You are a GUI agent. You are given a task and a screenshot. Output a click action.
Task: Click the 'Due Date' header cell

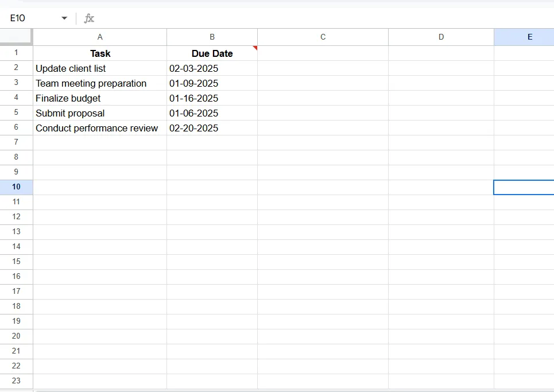coord(212,53)
